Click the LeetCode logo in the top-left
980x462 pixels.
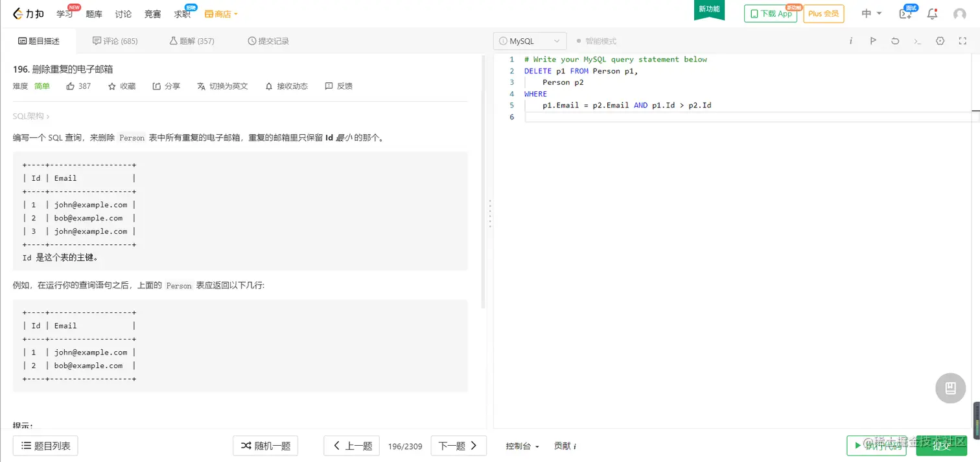pos(28,13)
